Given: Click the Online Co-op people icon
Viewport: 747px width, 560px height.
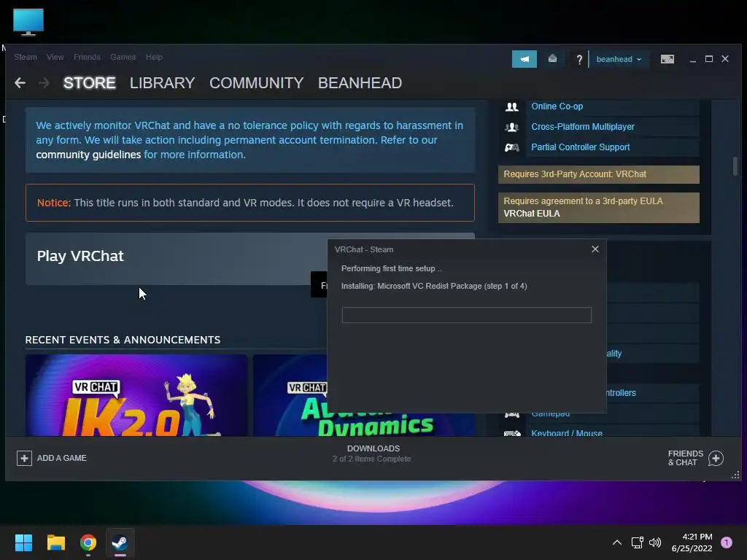Looking at the screenshot, I should (x=511, y=106).
